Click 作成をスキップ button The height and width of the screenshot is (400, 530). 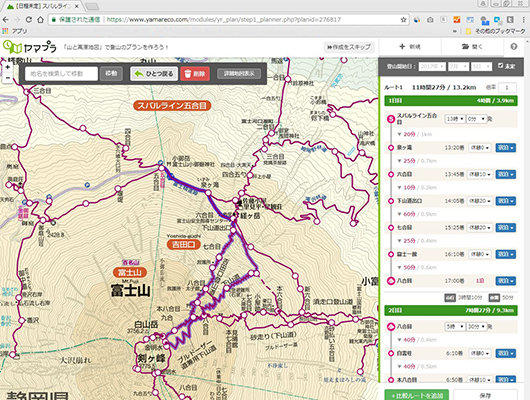[349, 47]
